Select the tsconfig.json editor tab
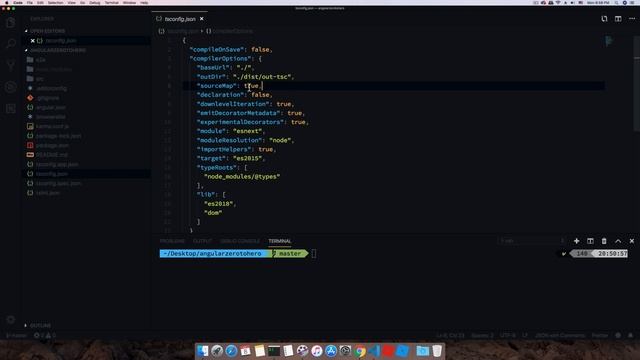 click(180, 19)
